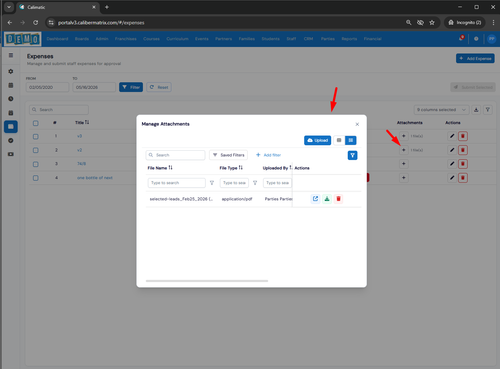The width and height of the screenshot is (500, 369).
Task: Open the Dashboard menu
Action: coord(57,39)
